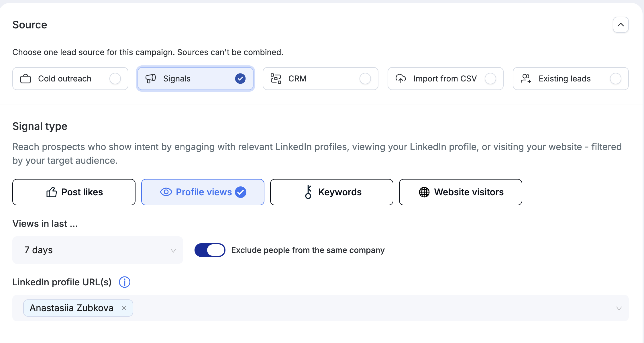Image resolution: width=644 pixels, height=343 pixels.
Task: Click the Existing leads person-plus icon
Action: 526,79
